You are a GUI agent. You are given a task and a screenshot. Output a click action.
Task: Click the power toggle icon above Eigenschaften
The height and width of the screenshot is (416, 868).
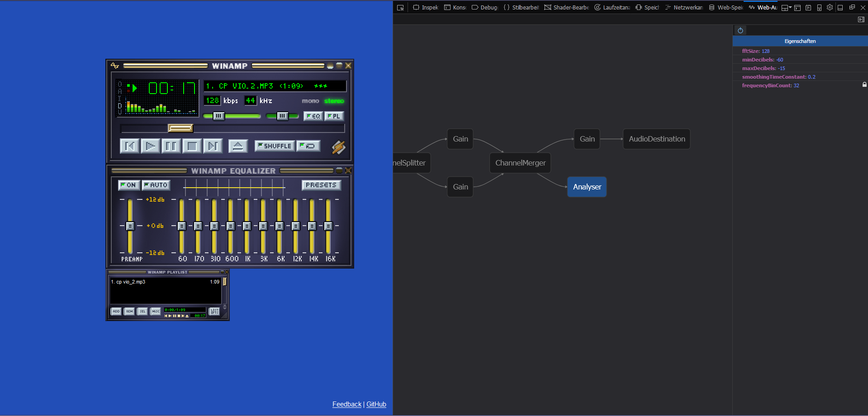740,30
